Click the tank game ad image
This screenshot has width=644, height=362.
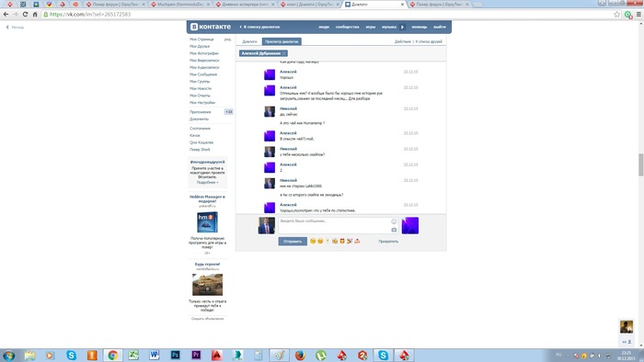[207, 285]
